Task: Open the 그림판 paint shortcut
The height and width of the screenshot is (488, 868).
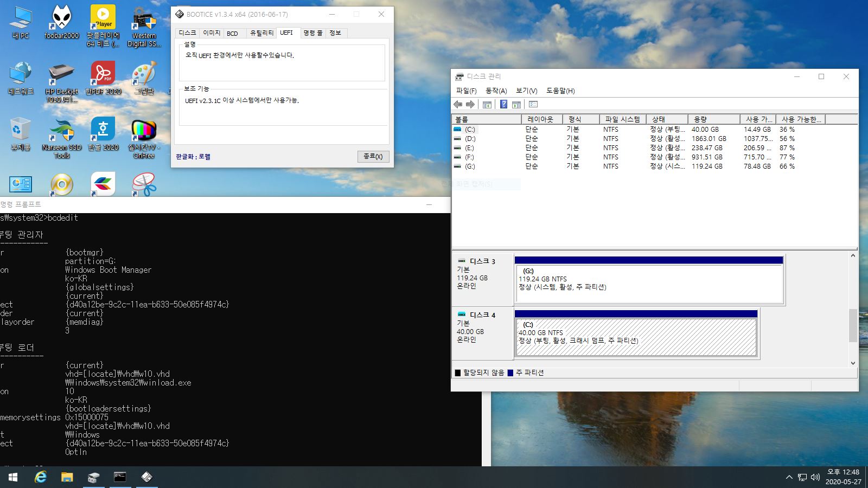Action: 144,79
